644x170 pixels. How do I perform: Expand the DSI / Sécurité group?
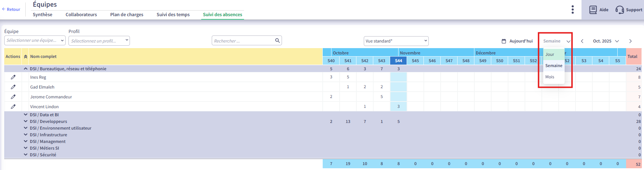click(26, 155)
